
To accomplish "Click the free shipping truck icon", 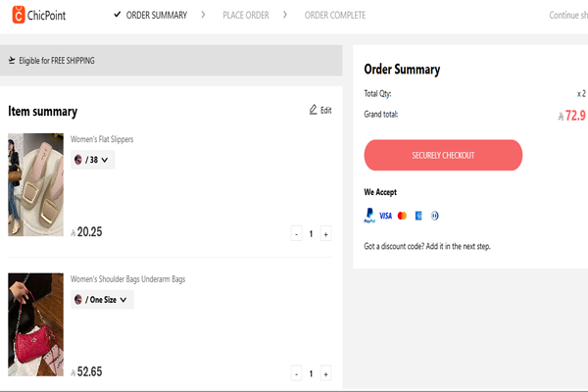I will click(12, 61).
